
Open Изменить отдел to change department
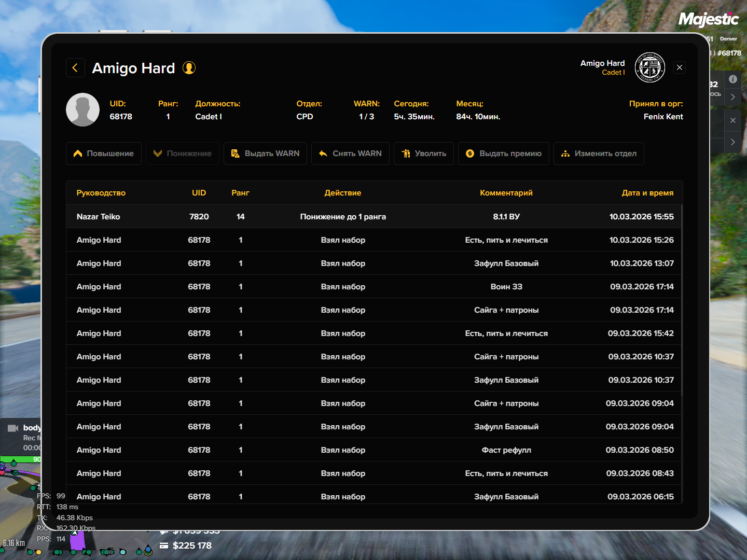point(599,153)
